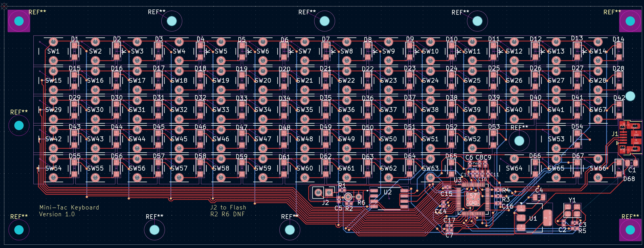Select the D61 diode label
Image resolution: width=644 pixels, height=248 pixels.
284,157
